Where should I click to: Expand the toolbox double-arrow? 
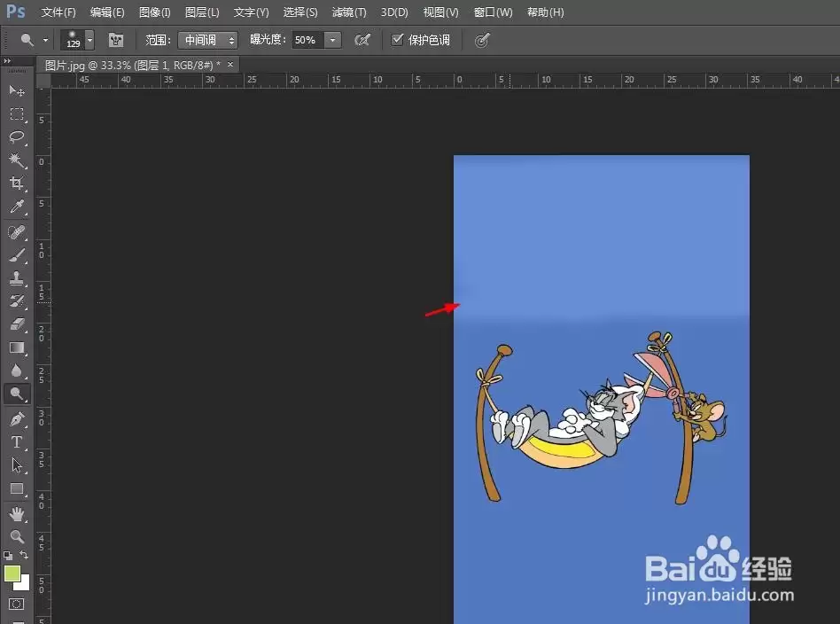pos(7,61)
